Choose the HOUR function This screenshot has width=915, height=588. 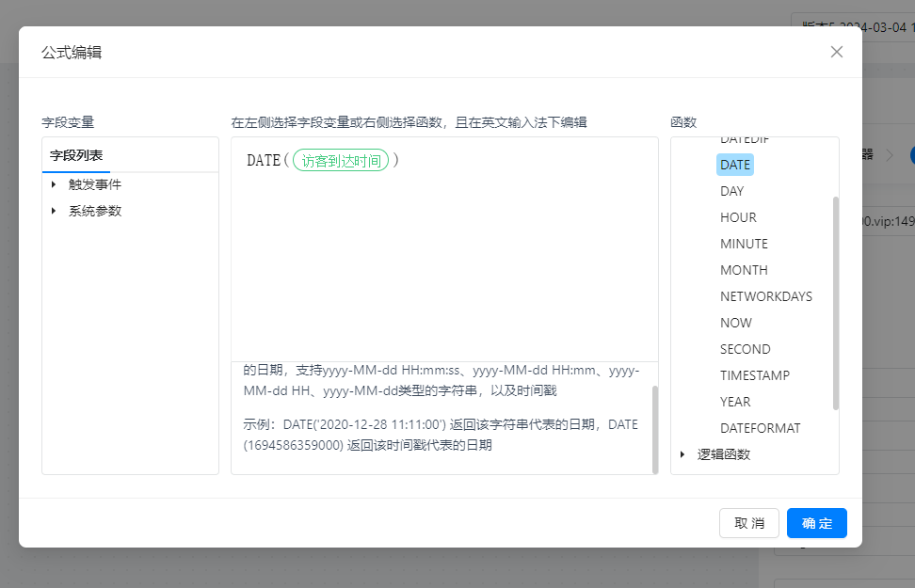coord(738,217)
